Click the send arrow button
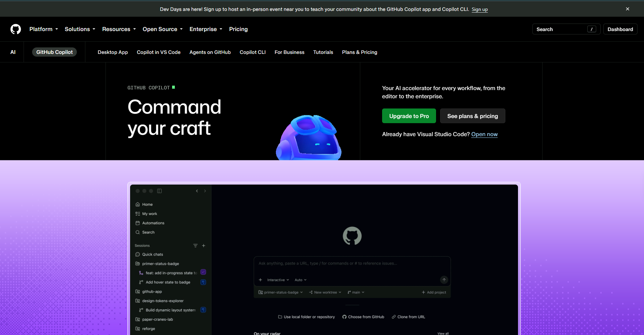Image resolution: width=644 pixels, height=335 pixels. pos(444,280)
